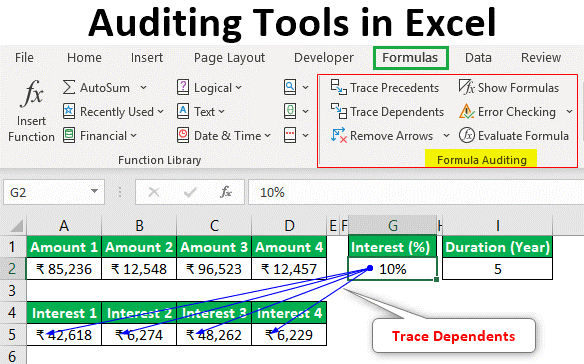Select column I header
The width and height of the screenshot is (584, 364).
pyautogui.click(x=497, y=226)
